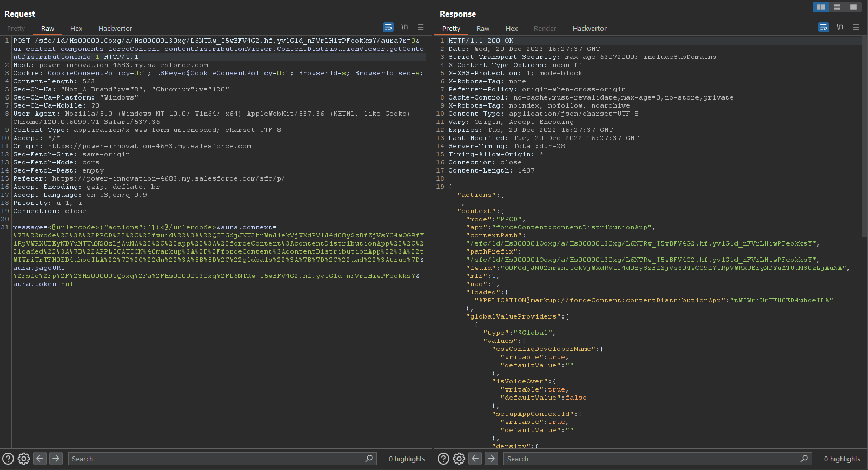Open the Request pane hamburger options menu

[421, 27]
